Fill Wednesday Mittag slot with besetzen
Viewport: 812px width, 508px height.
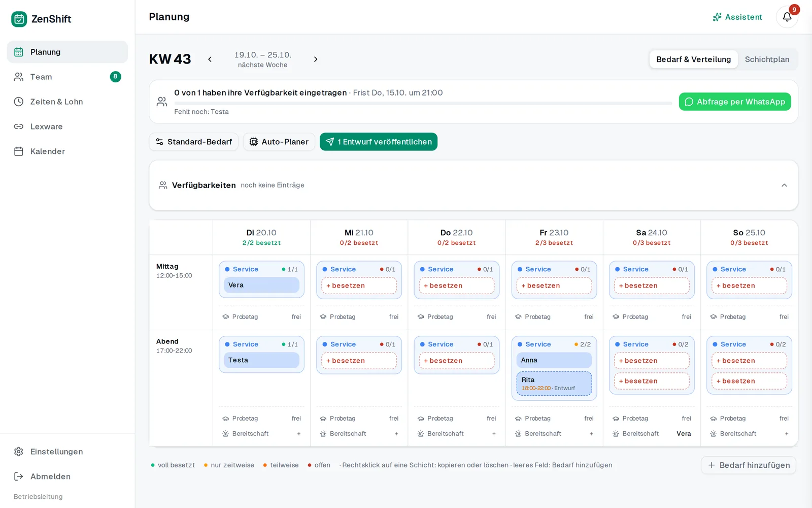tap(359, 285)
